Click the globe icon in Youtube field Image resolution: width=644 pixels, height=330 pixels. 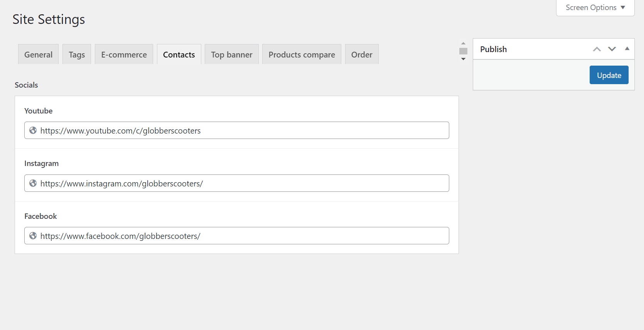pos(33,130)
